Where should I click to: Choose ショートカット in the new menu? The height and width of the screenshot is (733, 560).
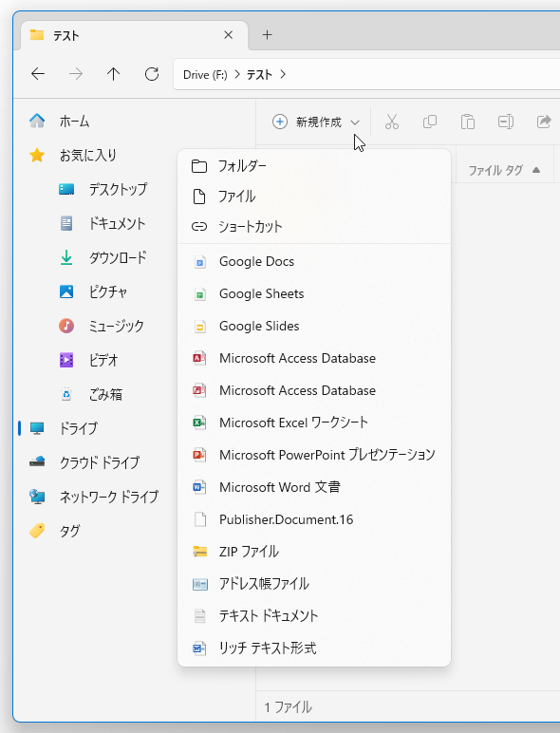(314, 227)
